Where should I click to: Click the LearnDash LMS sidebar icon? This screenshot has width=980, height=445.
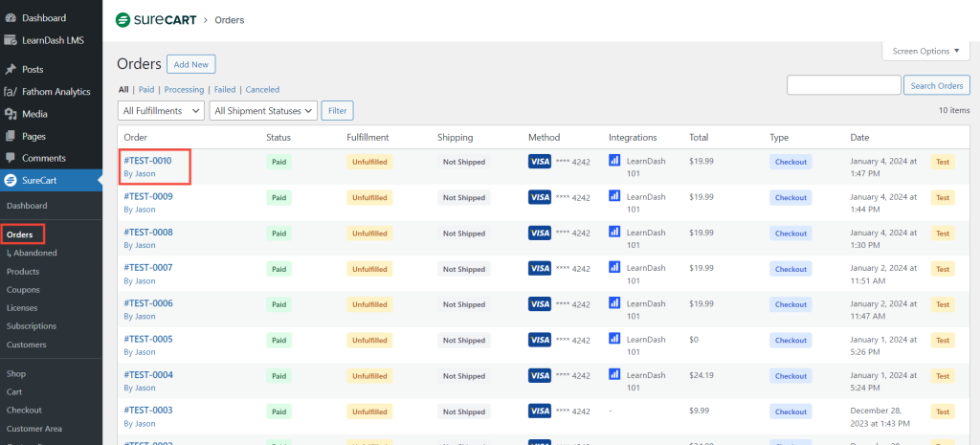(x=11, y=40)
